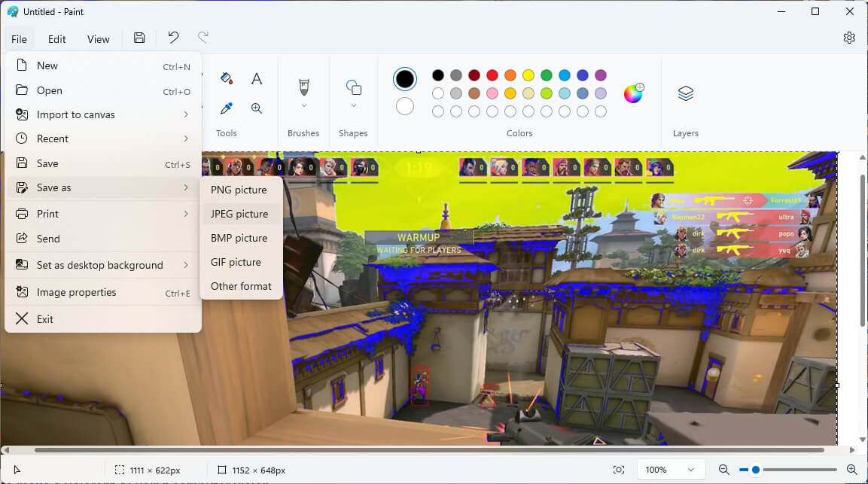
Task: Choose Exit from File menu
Action: 103,319
